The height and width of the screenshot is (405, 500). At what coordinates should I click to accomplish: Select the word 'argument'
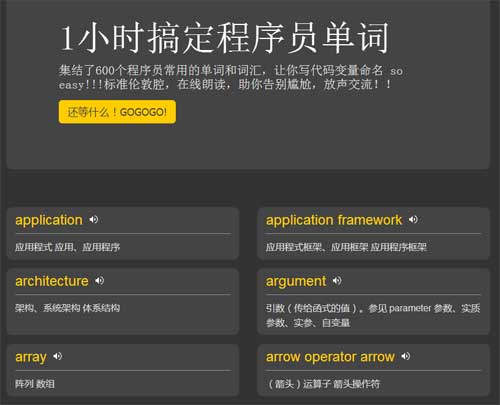296,282
